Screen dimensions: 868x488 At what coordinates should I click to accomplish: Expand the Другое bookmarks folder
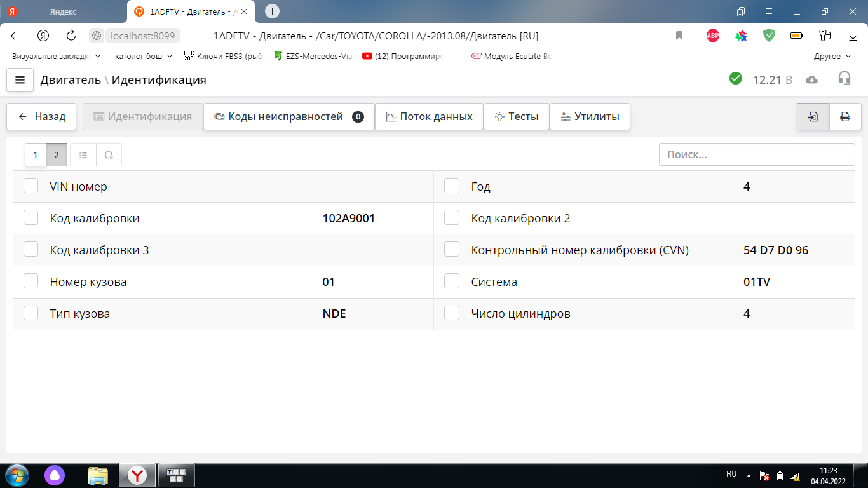(x=832, y=56)
